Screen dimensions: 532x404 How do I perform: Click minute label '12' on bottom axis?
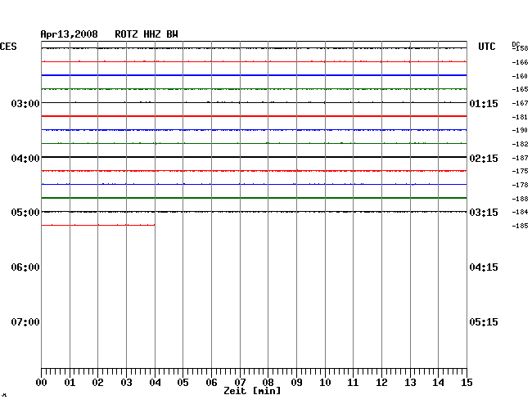point(381,383)
